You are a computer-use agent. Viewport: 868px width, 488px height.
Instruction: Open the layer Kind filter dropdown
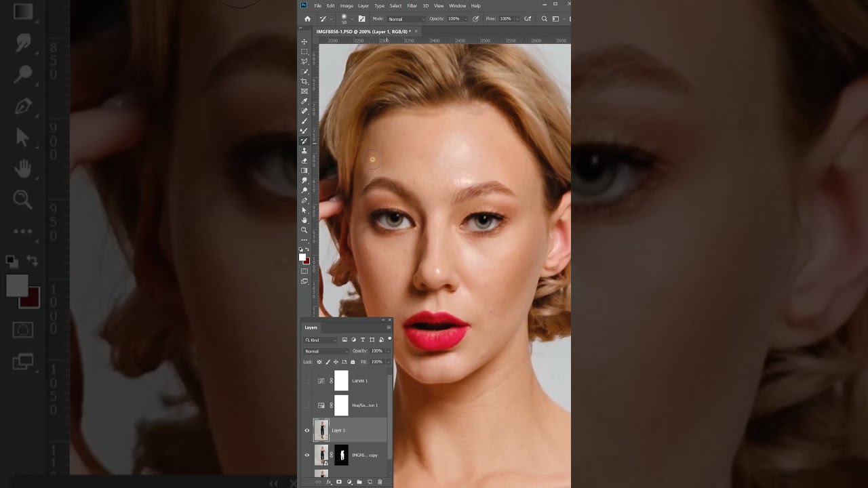click(x=320, y=340)
